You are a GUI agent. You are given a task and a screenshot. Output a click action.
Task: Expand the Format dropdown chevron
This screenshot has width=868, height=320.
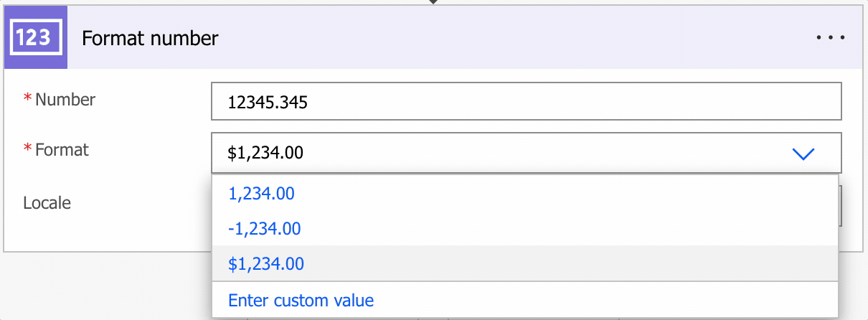[x=803, y=153]
